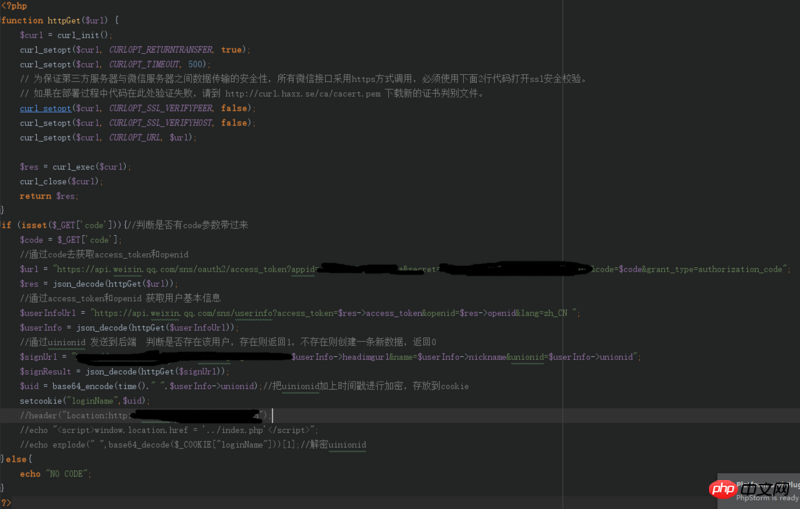
Task: Click the '解密uinionid' comment text
Action: click(x=338, y=445)
